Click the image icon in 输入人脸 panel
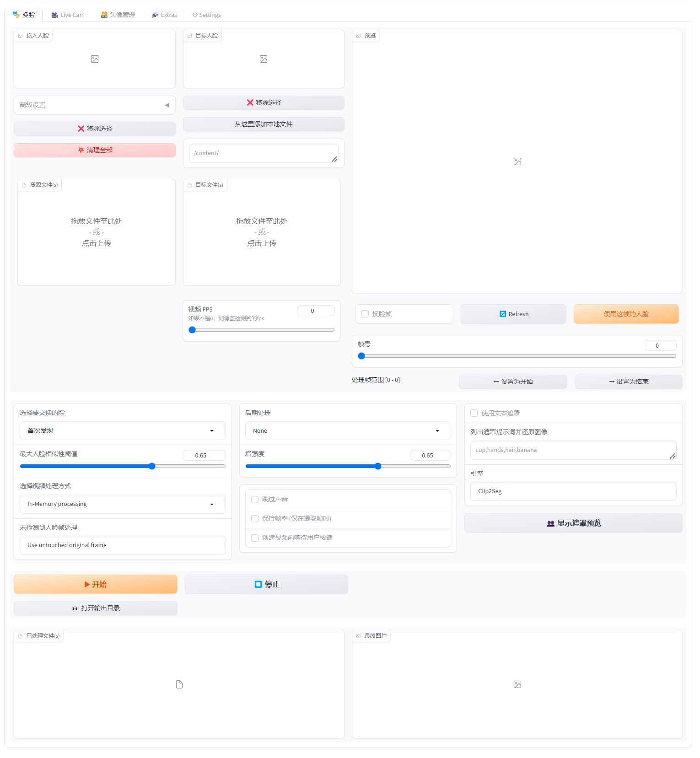Image resolution: width=700 pixels, height=758 pixels. (x=95, y=59)
